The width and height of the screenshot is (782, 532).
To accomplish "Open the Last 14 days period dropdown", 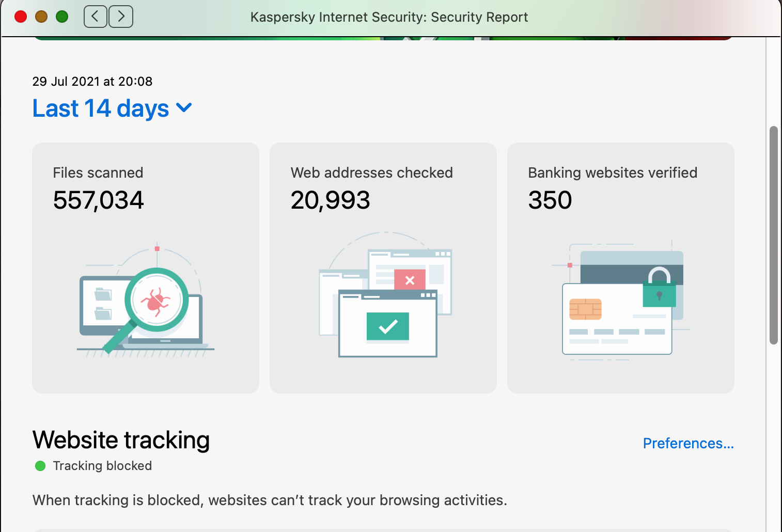I will tap(112, 108).
